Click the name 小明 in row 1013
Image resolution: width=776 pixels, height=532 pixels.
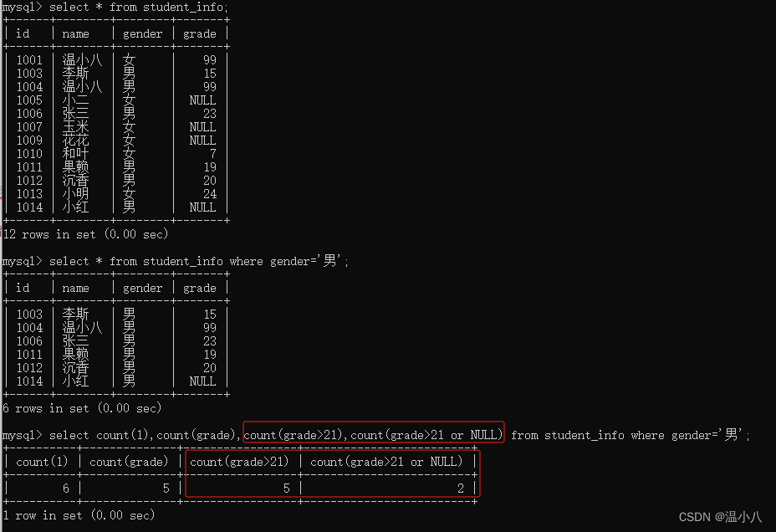tap(76, 193)
